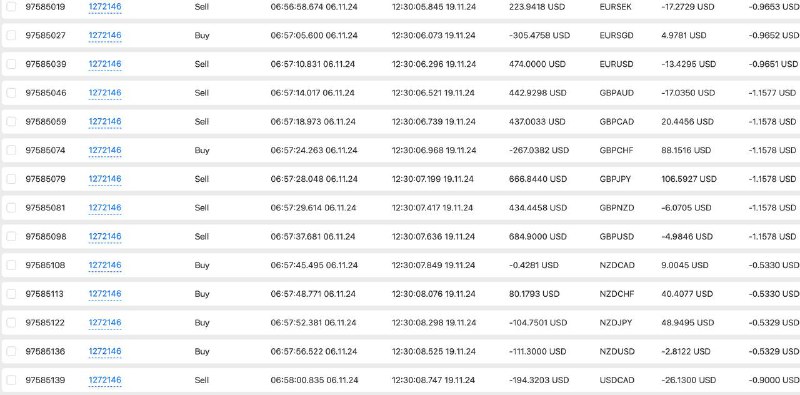
Task: Select the checkbox for order 97585027
Action: tap(11, 35)
